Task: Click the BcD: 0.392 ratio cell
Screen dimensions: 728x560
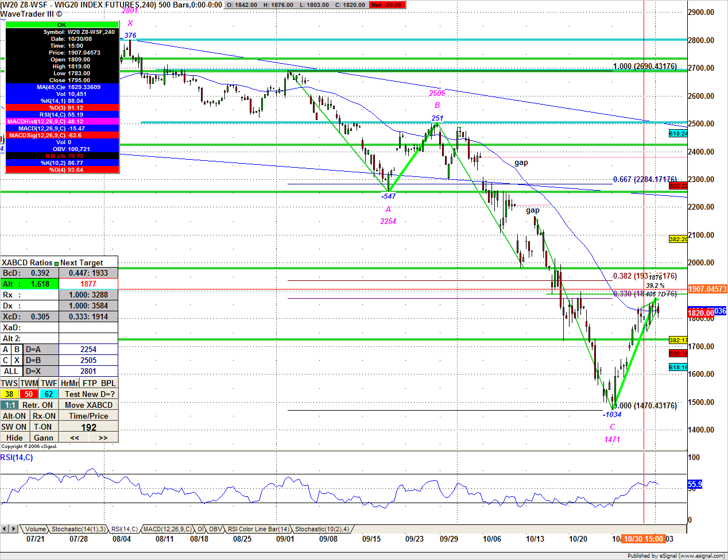Action: (x=29, y=273)
